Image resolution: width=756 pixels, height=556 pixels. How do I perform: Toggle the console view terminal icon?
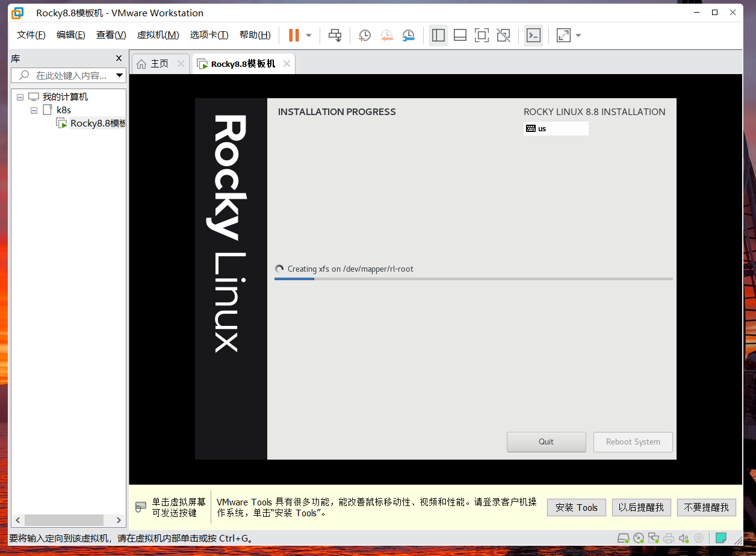point(533,35)
